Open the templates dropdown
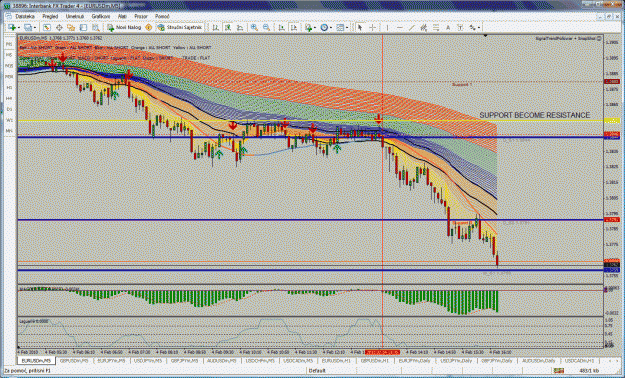 coord(342,28)
